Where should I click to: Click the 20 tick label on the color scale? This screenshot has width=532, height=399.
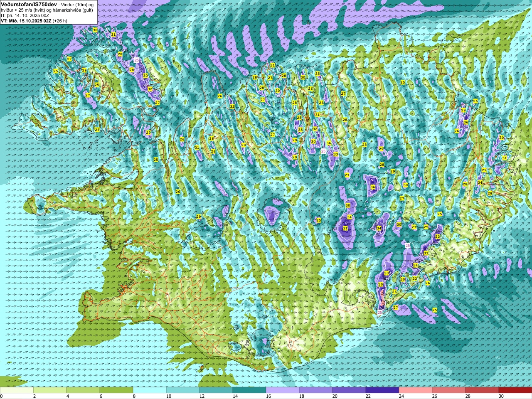point(335,396)
